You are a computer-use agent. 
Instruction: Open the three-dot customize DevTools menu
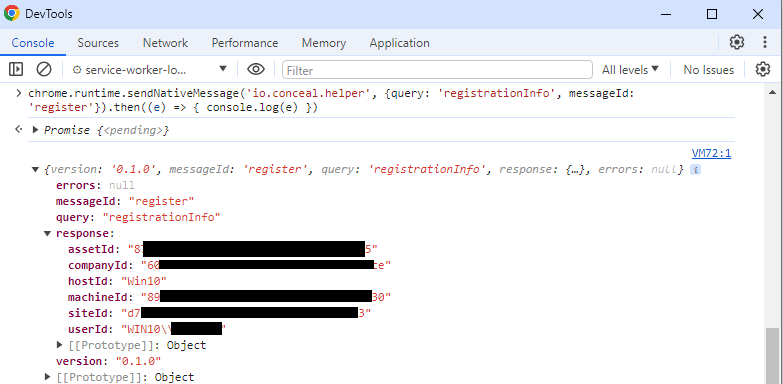click(765, 42)
